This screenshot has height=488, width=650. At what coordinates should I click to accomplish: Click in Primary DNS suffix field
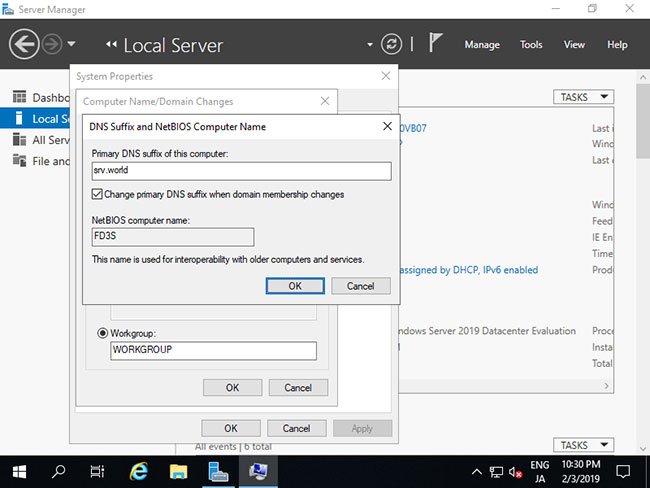(241, 171)
